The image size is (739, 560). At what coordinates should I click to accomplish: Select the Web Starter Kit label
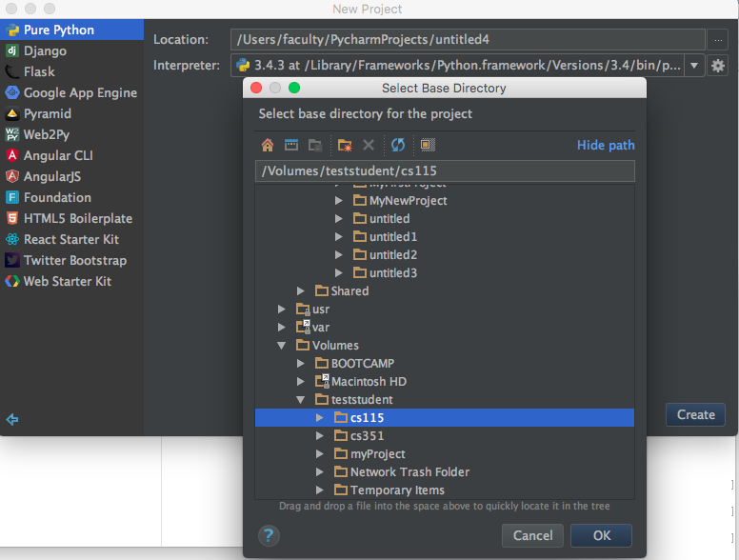tap(68, 281)
